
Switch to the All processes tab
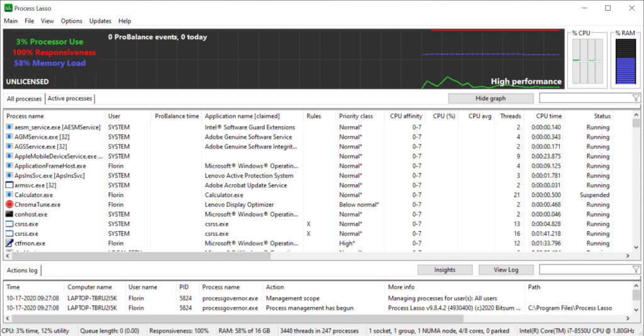(24, 99)
